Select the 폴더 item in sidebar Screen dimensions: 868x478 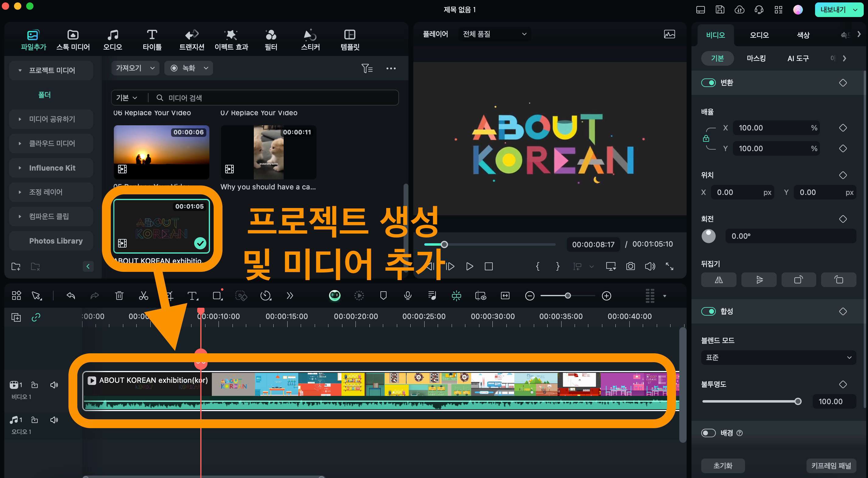44,95
